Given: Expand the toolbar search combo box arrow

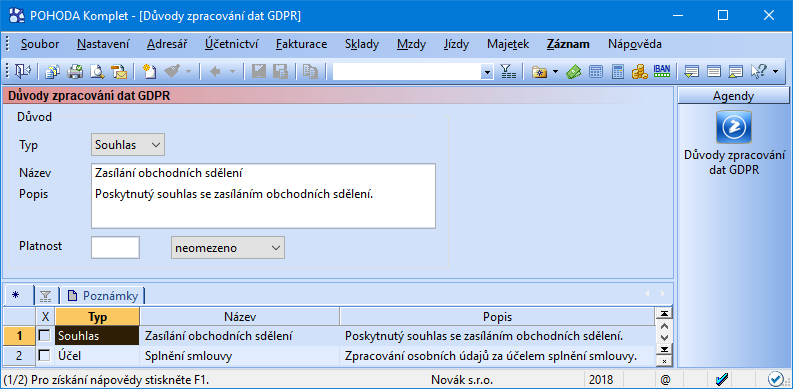Looking at the screenshot, I should tap(487, 72).
